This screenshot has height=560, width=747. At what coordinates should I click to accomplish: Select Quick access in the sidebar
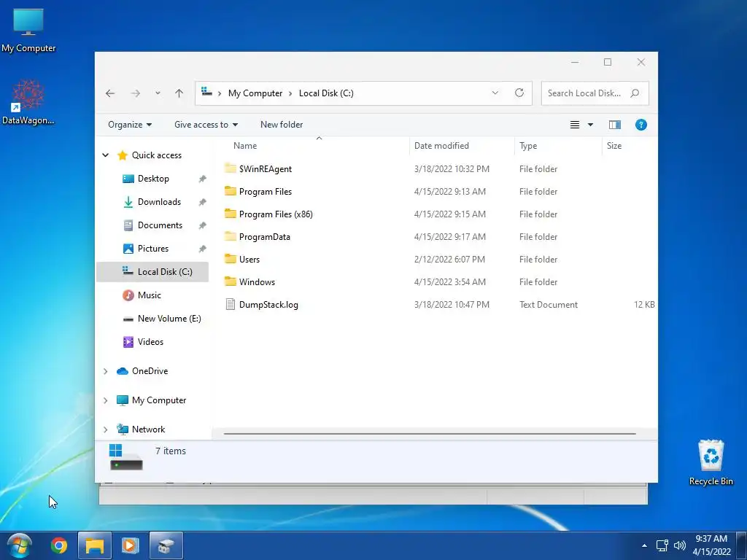click(x=156, y=155)
